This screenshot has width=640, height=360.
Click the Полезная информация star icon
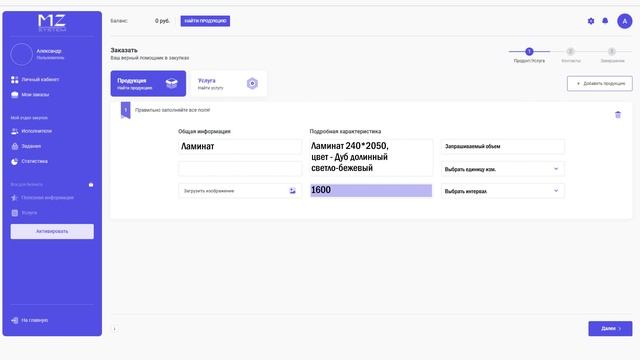pyautogui.click(x=15, y=198)
